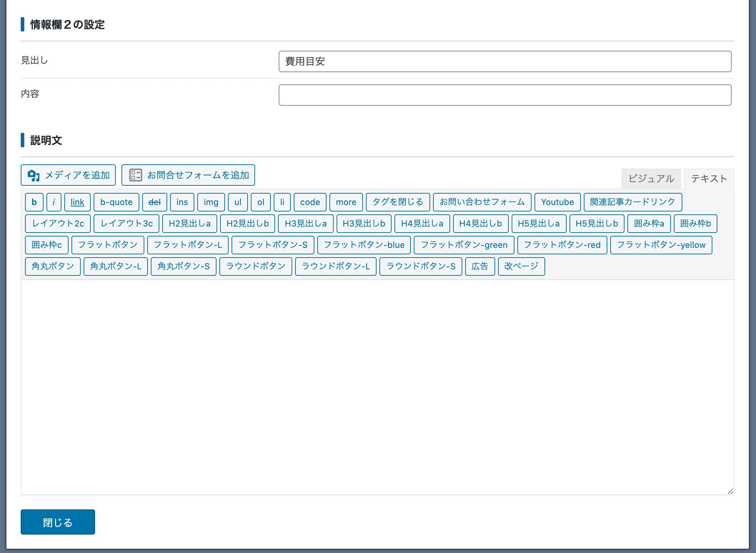Click the 広告 quicktag button
The image size is (756, 553).
pos(480,266)
